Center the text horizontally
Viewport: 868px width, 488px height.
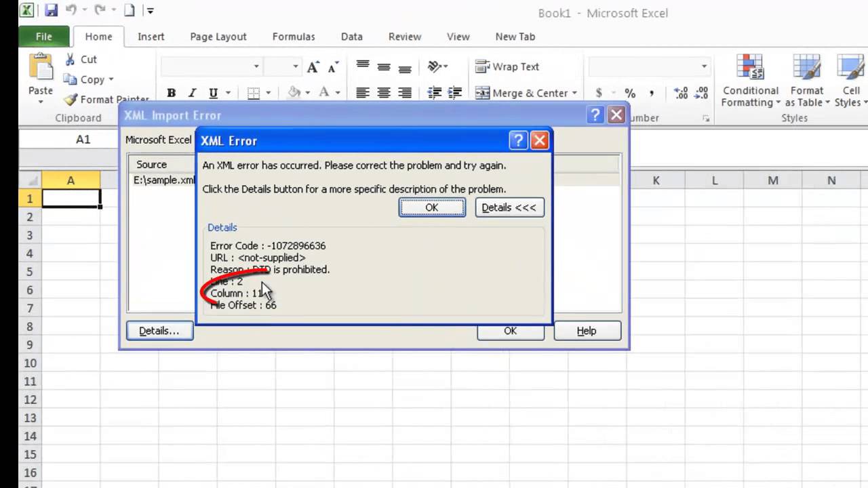(x=384, y=93)
